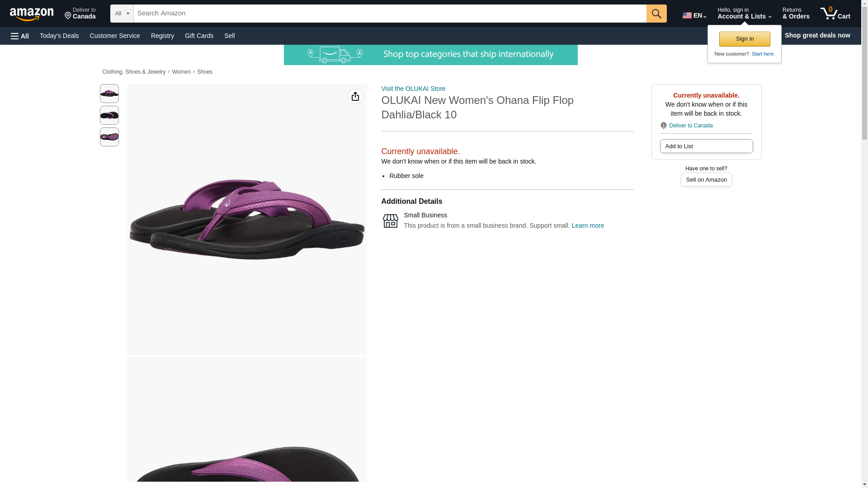Visit the OLUKAI Store link
This screenshot has width=868, height=488.
(413, 89)
